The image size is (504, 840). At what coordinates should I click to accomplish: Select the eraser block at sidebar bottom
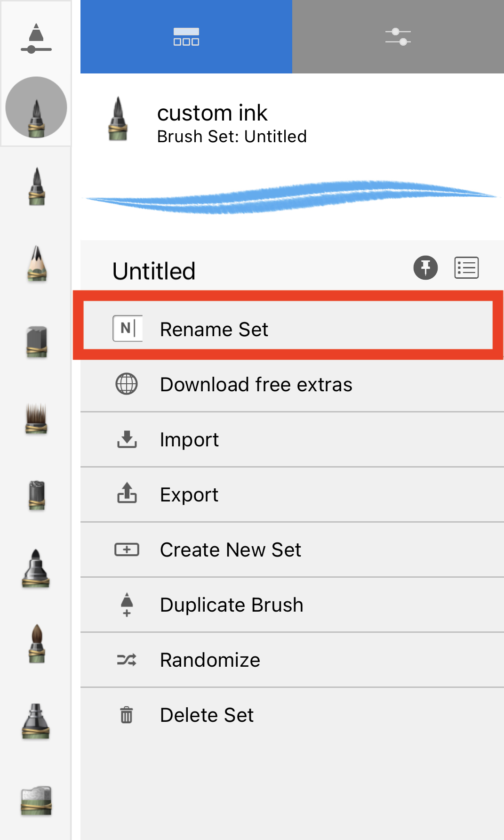[x=36, y=800]
